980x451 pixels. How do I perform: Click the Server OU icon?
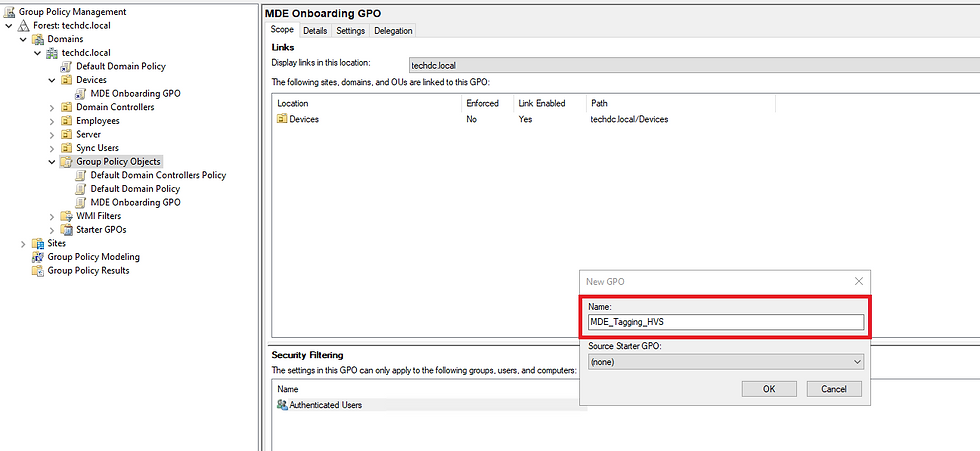click(67, 135)
